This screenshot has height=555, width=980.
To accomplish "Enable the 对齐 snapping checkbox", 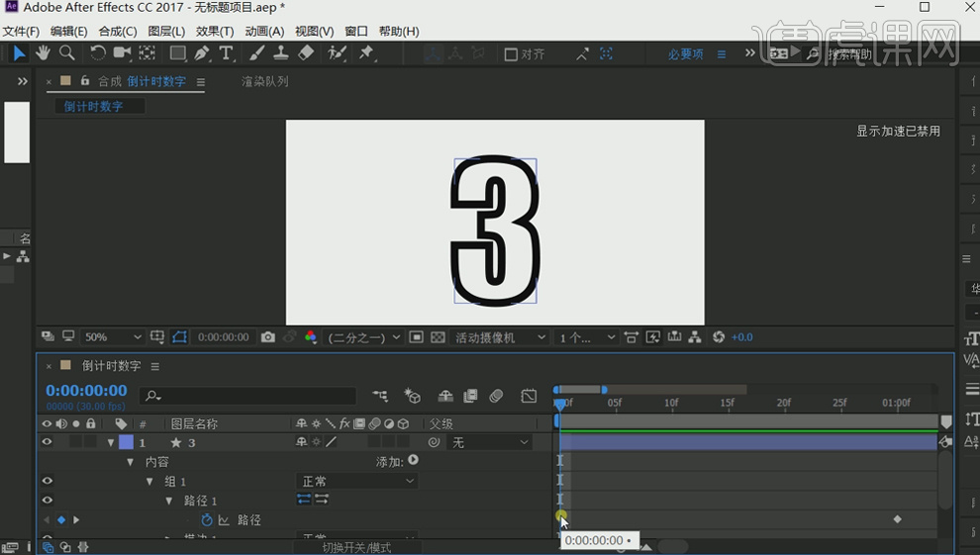I will tap(511, 54).
